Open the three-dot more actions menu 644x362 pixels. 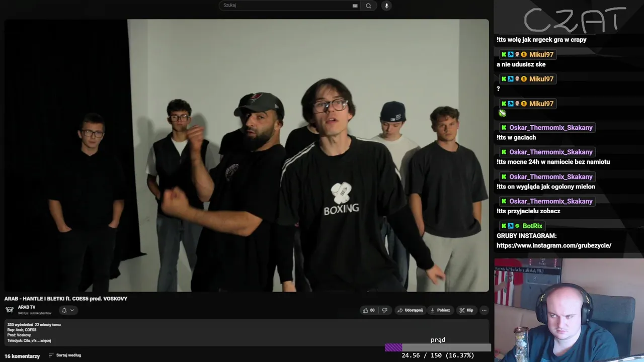(x=484, y=310)
